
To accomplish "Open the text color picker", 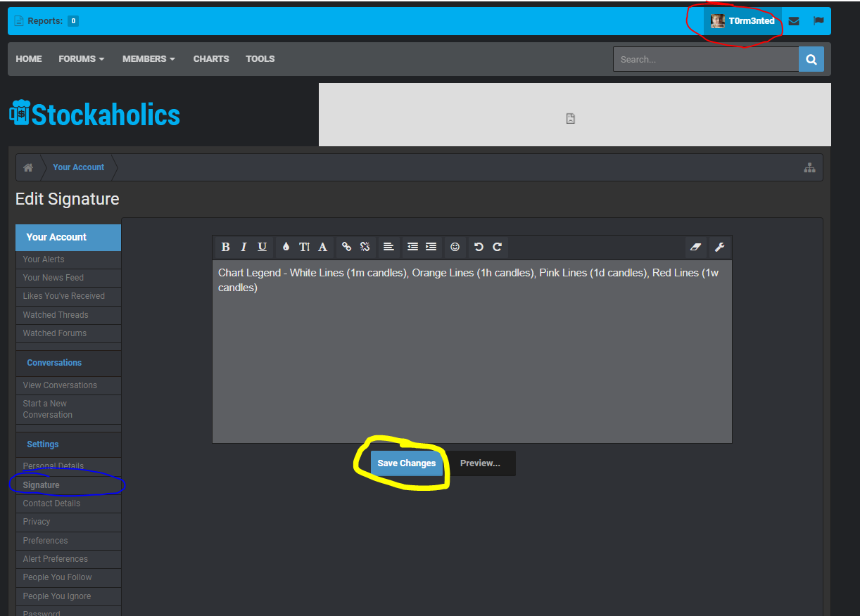I will 286,247.
